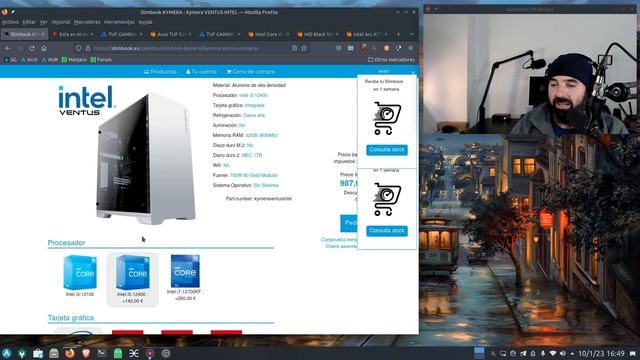Viewport: 640px width, 360px height.
Task: Open the Historial menu
Action: click(x=61, y=22)
